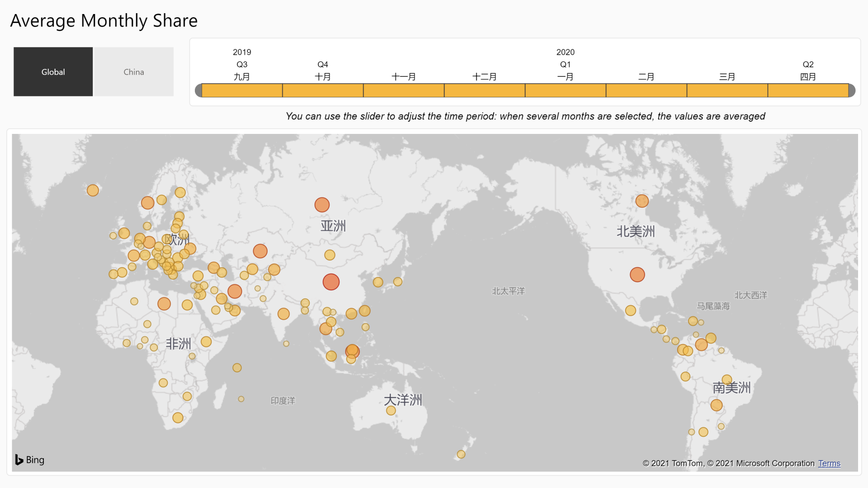The image size is (868, 488).
Task: Switch to the China view
Action: 134,72
